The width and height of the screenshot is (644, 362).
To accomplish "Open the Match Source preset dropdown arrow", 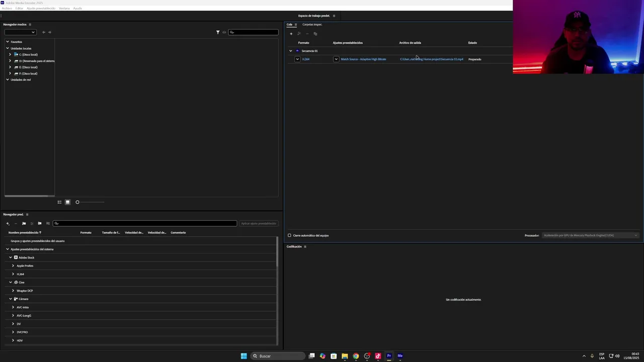I will (336, 59).
